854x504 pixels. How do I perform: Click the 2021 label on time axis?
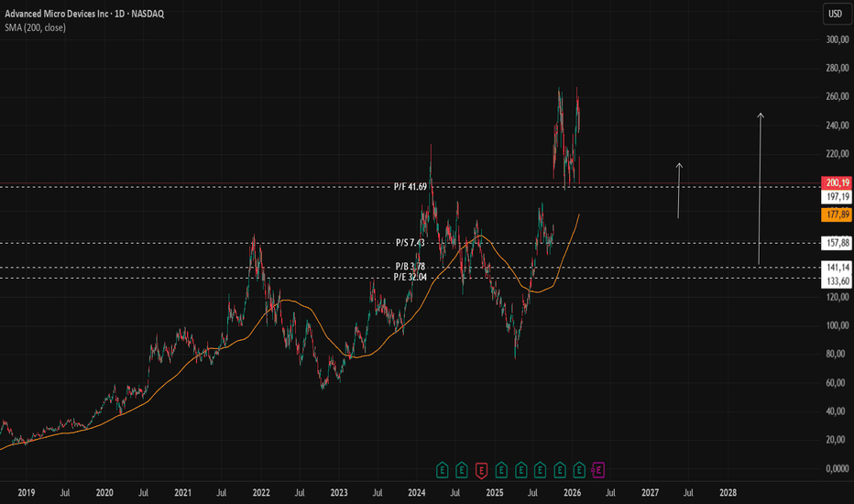pos(183,493)
